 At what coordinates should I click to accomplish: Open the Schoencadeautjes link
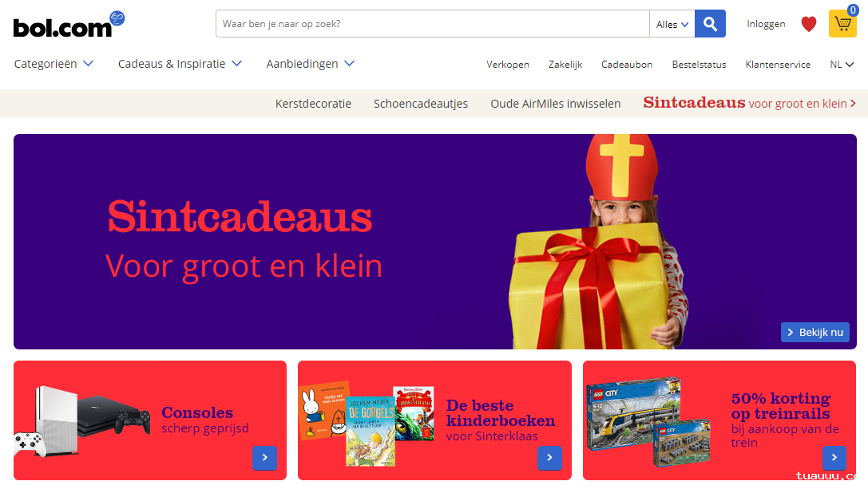point(421,104)
